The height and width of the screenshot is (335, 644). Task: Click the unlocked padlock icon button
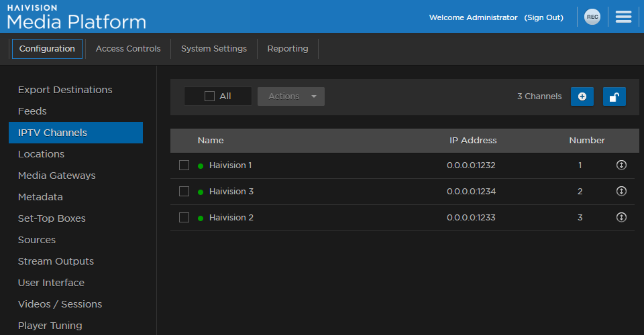[x=614, y=96]
